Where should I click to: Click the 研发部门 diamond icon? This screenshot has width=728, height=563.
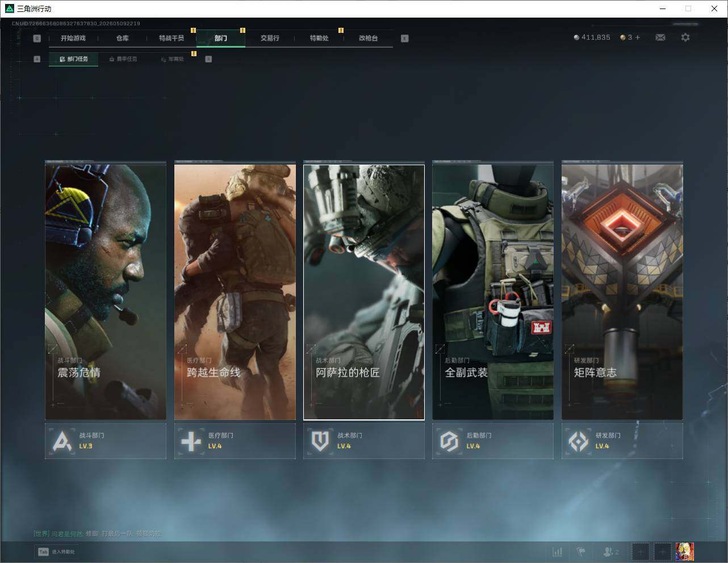pyautogui.click(x=579, y=441)
